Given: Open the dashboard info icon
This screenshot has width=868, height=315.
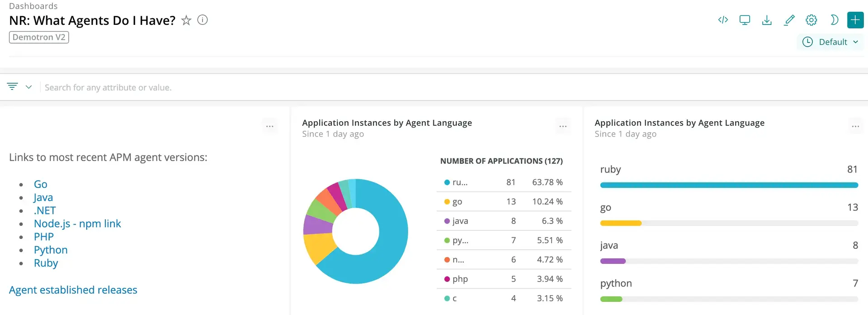Looking at the screenshot, I should (x=203, y=20).
